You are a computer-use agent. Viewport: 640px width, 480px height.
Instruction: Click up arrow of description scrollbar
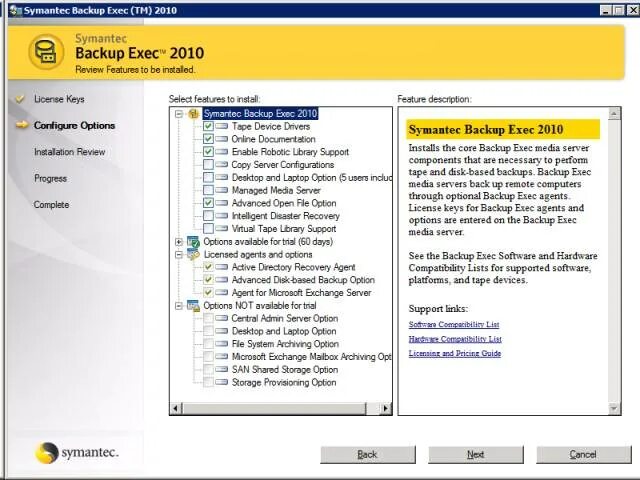(x=614, y=114)
